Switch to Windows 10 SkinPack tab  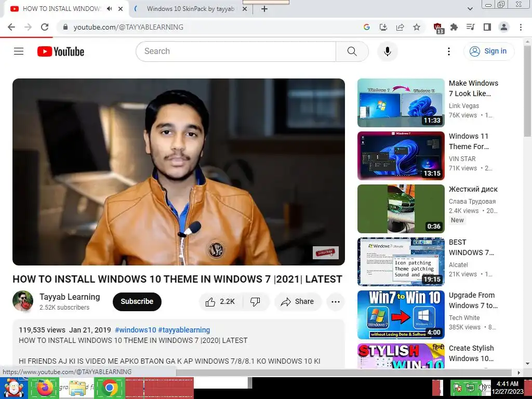(x=191, y=9)
